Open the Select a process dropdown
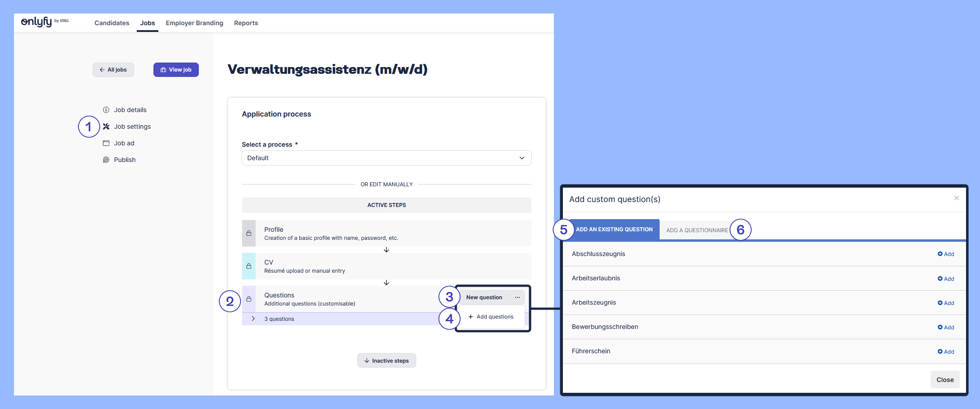 [x=387, y=158]
